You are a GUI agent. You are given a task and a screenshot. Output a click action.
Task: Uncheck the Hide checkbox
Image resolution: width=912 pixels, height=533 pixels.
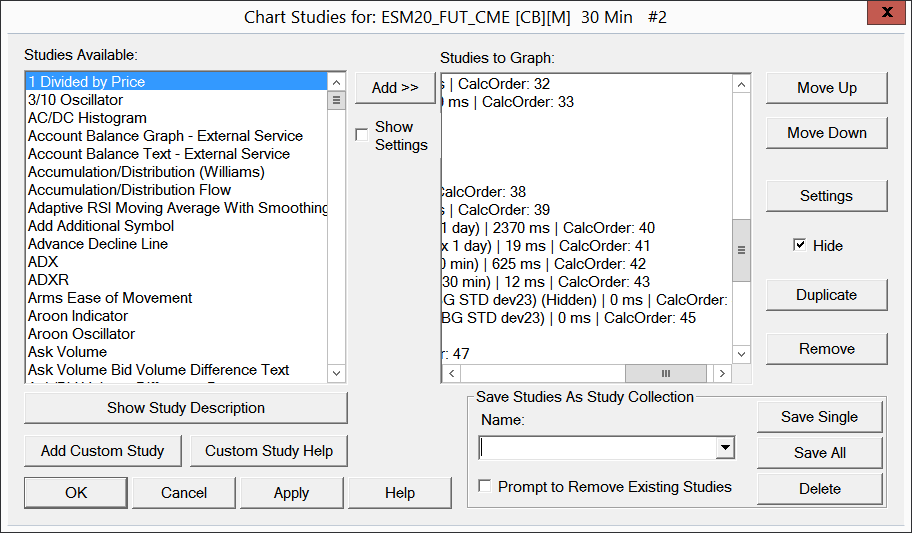click(x=799, y=245)
